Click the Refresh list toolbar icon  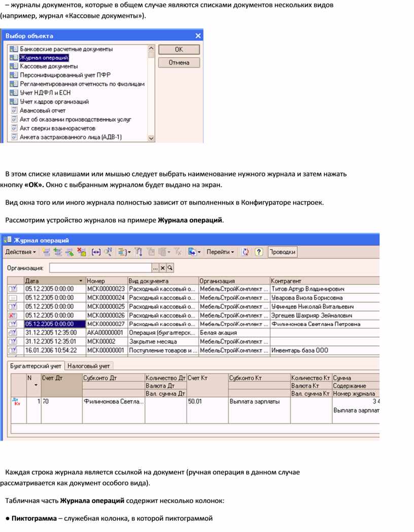(246, 252)
